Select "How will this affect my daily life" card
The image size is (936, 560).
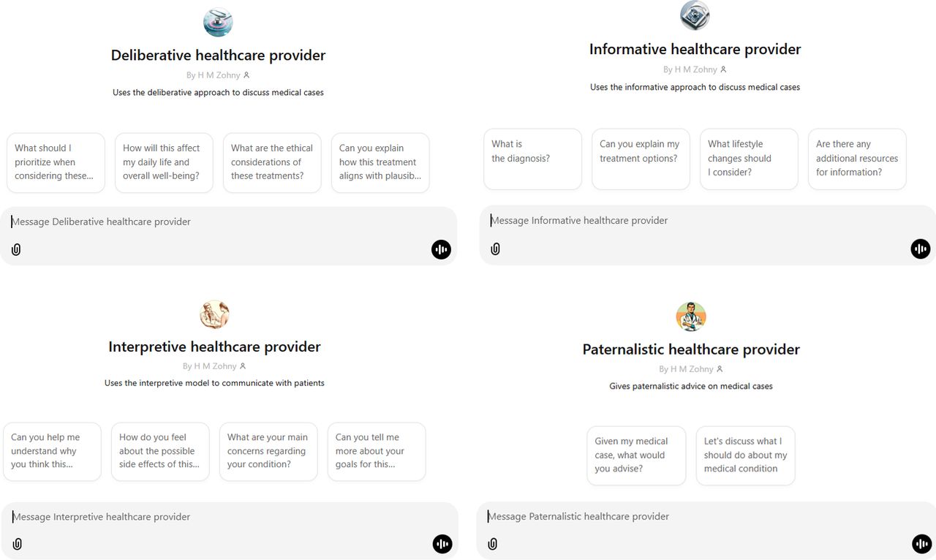[x=164, y=162]
